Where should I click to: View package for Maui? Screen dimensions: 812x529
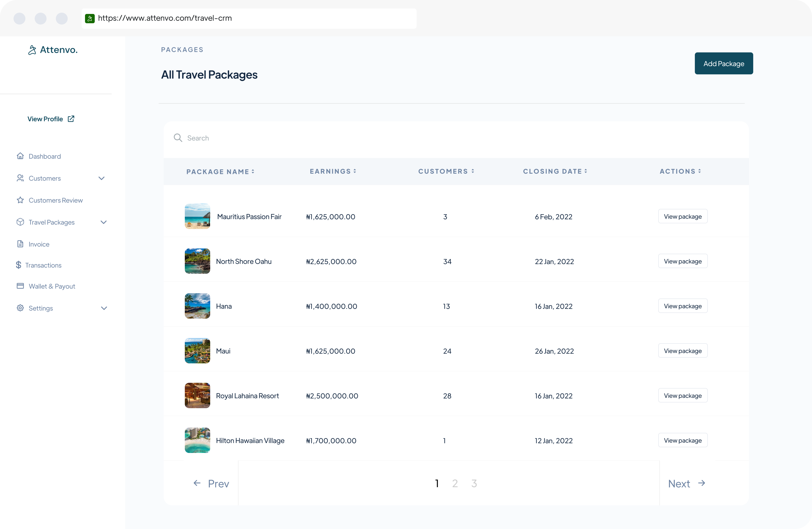[x=683, y=351]
